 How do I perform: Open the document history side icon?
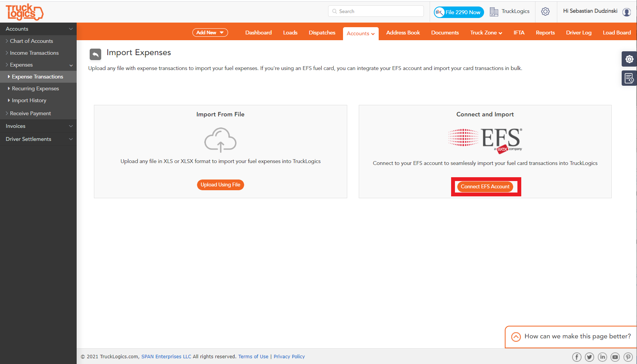[629, 78]
